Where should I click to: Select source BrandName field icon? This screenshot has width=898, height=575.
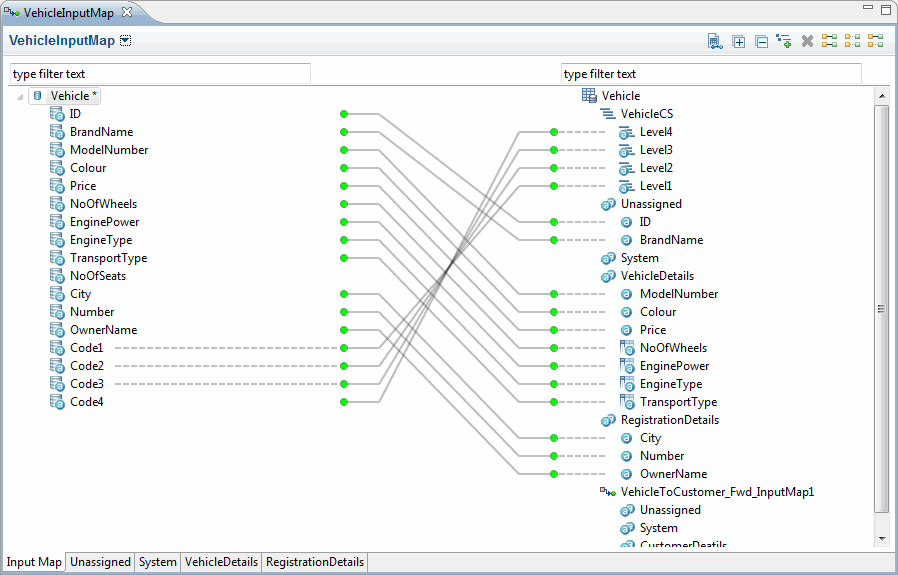(x=57, y=132)
